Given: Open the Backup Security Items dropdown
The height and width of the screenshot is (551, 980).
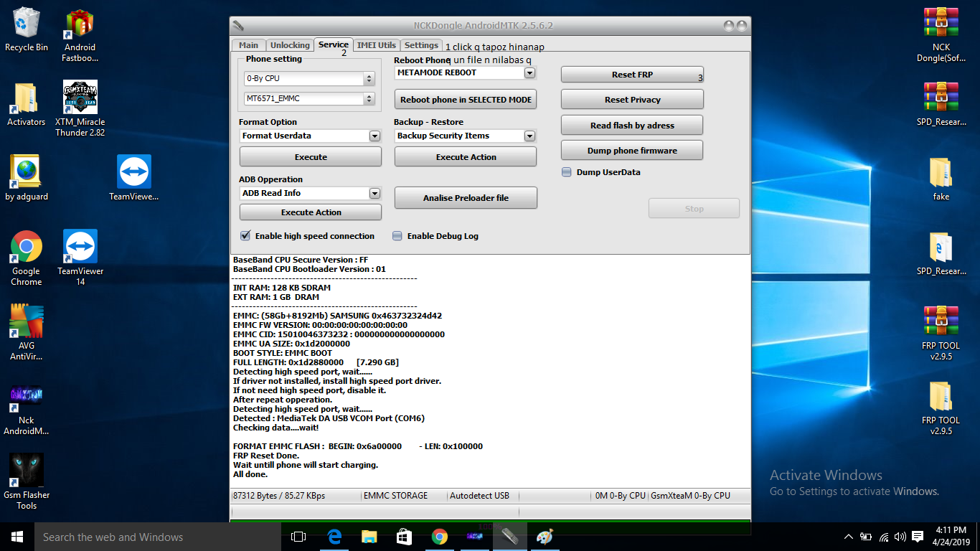Looking at the screenshot, I should (529, 136).
